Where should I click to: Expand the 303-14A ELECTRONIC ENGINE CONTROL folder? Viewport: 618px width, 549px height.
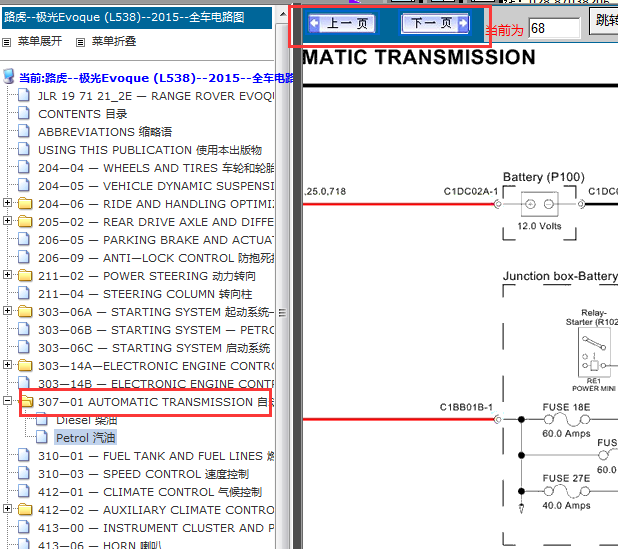pos(7,365)
